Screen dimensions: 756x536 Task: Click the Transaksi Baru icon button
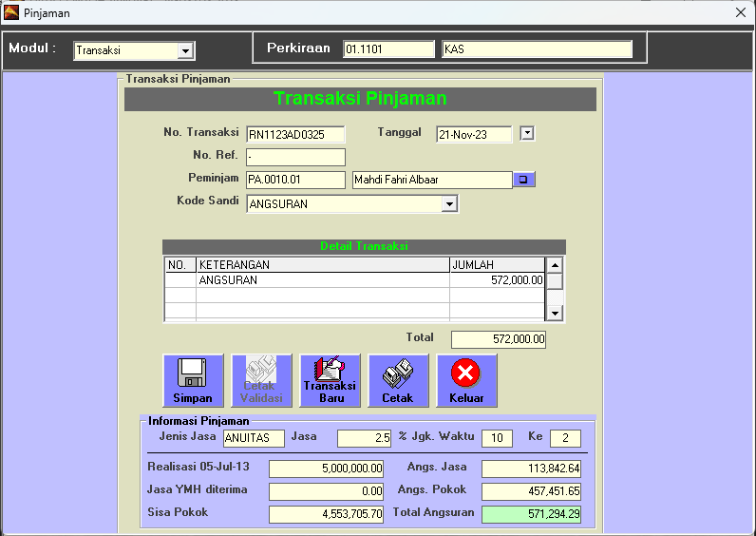(330, 380)
